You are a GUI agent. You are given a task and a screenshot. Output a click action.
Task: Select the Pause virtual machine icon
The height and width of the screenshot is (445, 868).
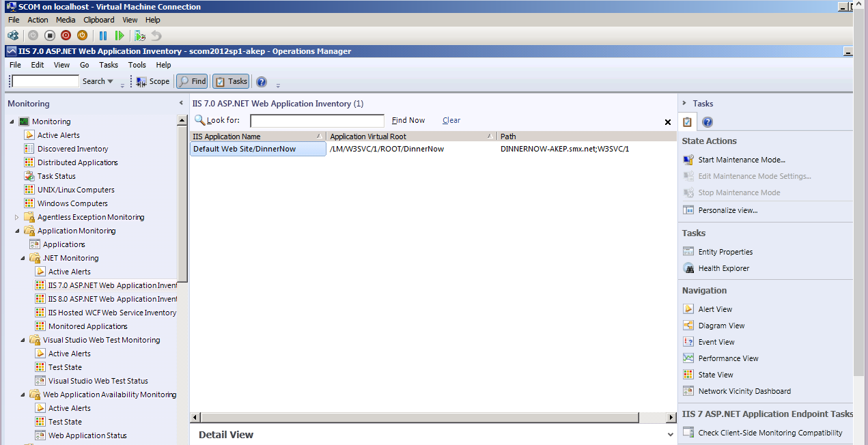click(103, 35)
